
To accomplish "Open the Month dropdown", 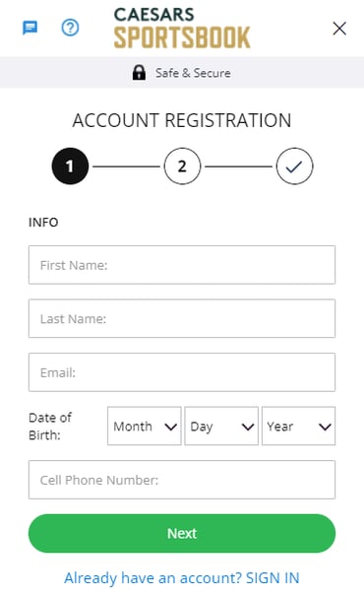I will [145, 426].
